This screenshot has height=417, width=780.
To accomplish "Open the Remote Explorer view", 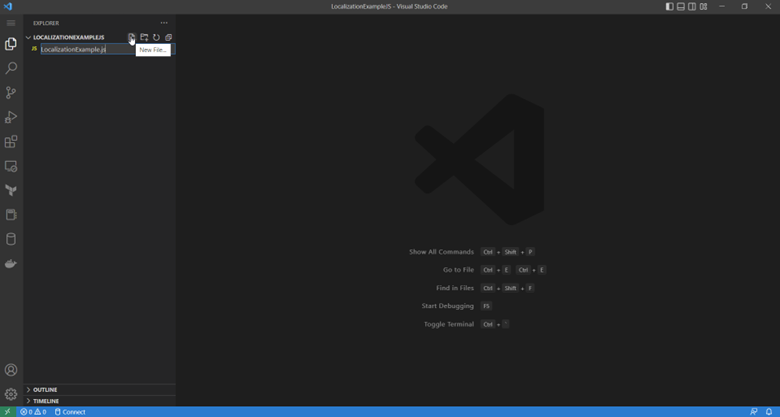I will [11, 166].
